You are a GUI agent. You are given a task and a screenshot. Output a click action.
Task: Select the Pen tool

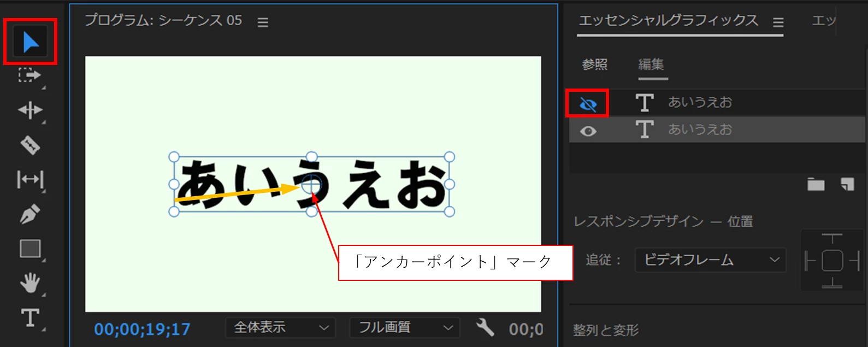(x=29, y=214)
